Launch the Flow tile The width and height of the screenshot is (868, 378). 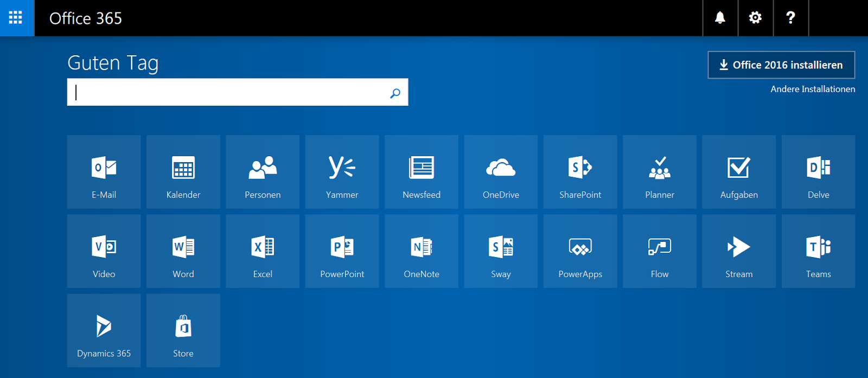point(660,251)
